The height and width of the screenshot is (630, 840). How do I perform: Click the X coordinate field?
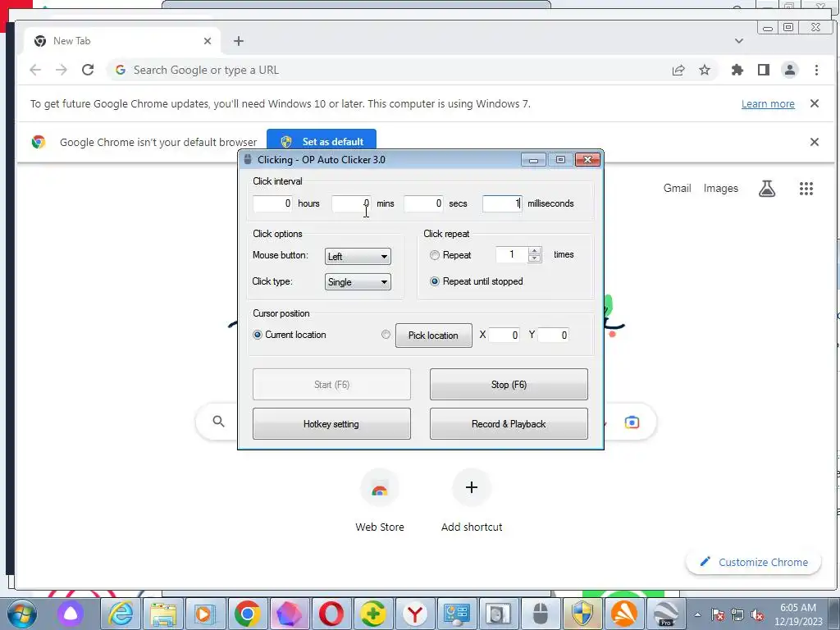(504, 336)
